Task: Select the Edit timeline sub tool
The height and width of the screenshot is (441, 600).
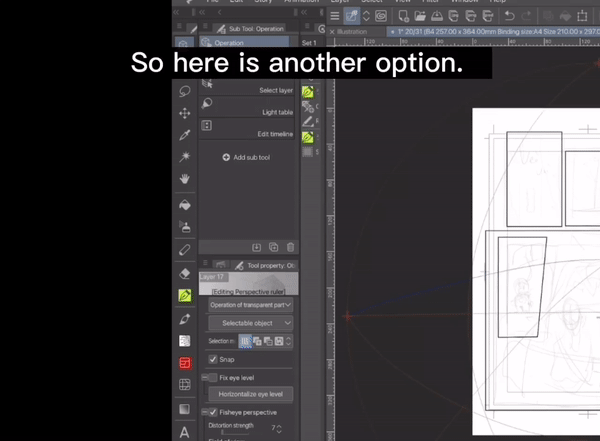Action: [247, 129]
